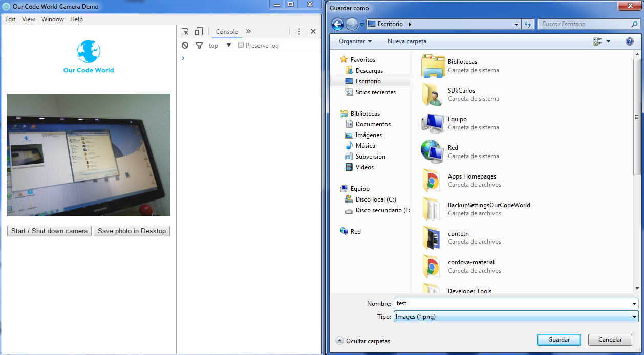Screen dimensions: 644x355
Task: Open the Window menu
Action: pyautogui.click(x=53, y=19)
